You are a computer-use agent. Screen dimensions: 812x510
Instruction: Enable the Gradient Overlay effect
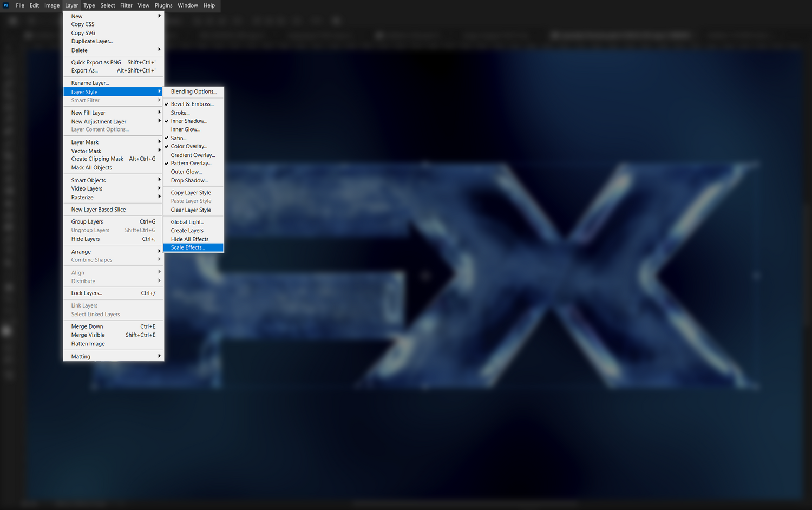point(193,155)
